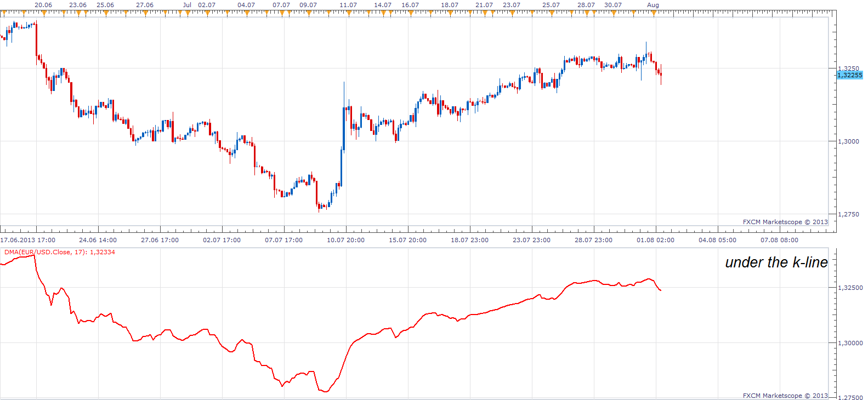Click the 07.08 08:00 time axis label

[779, 240]
